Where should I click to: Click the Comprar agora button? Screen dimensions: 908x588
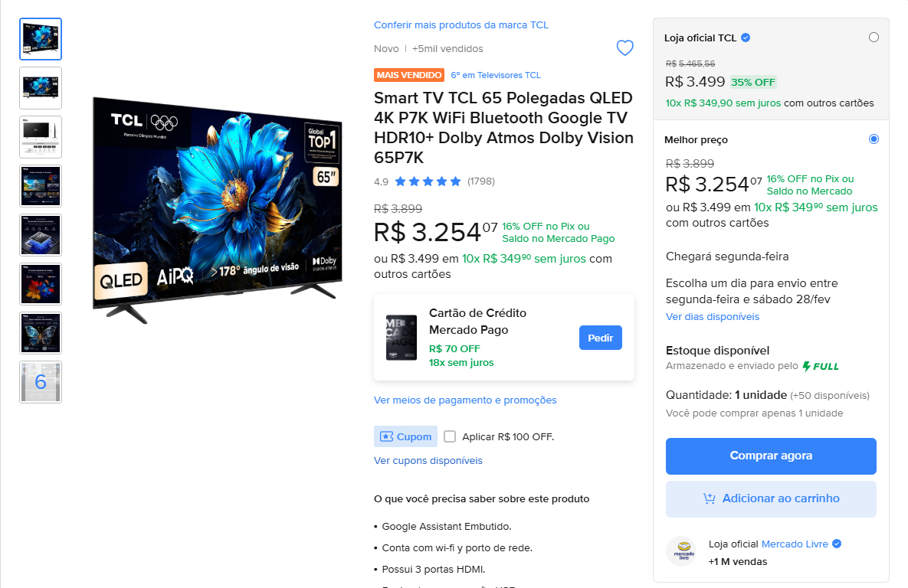(x=771, y=456)
